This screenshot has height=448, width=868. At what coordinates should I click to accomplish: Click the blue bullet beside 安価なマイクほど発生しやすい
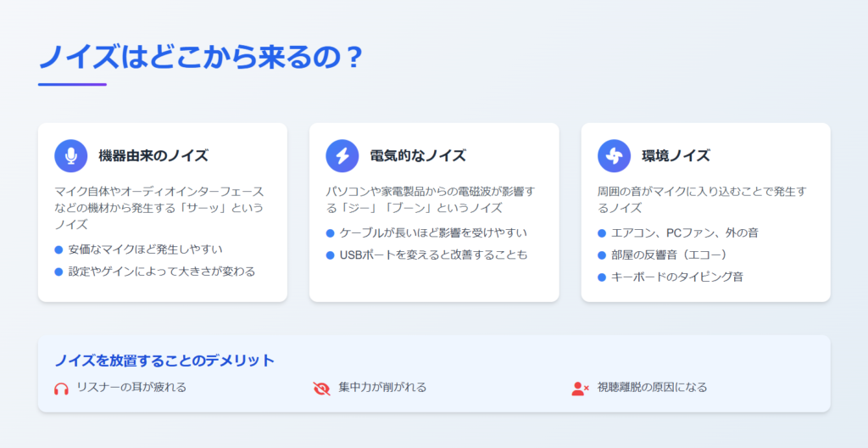click(x=58, y=250)
